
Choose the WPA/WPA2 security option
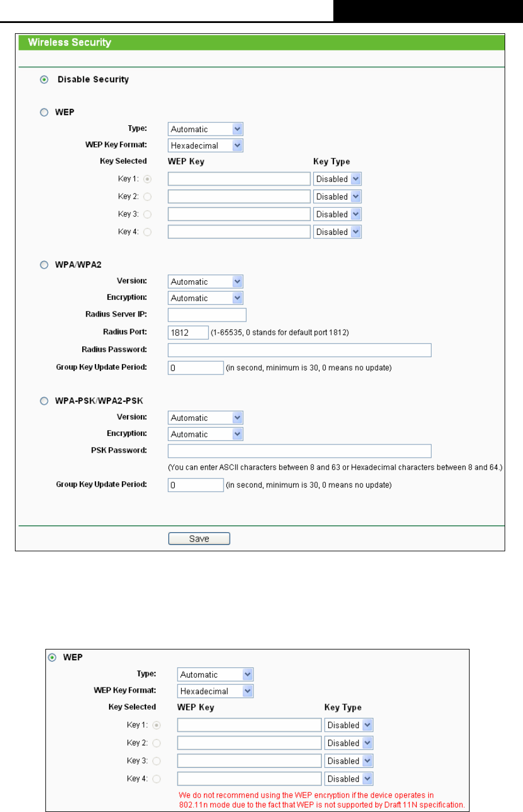coord(44,265)
